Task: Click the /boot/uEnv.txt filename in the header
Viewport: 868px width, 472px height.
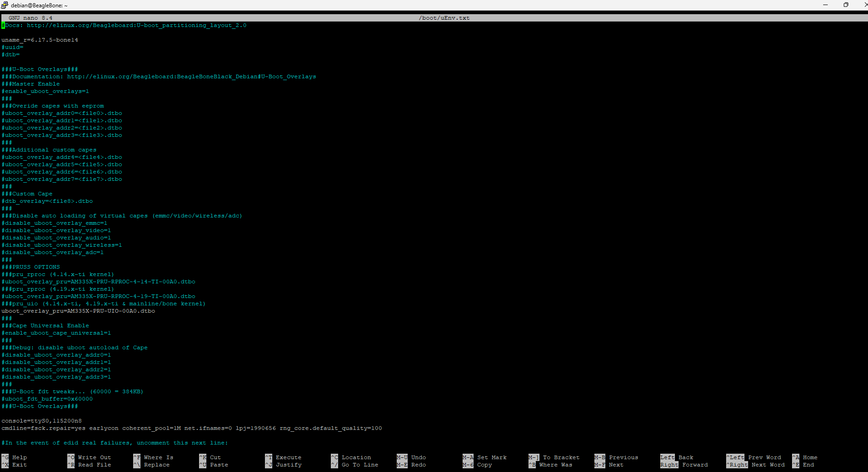Action: (x=444, y=17)
